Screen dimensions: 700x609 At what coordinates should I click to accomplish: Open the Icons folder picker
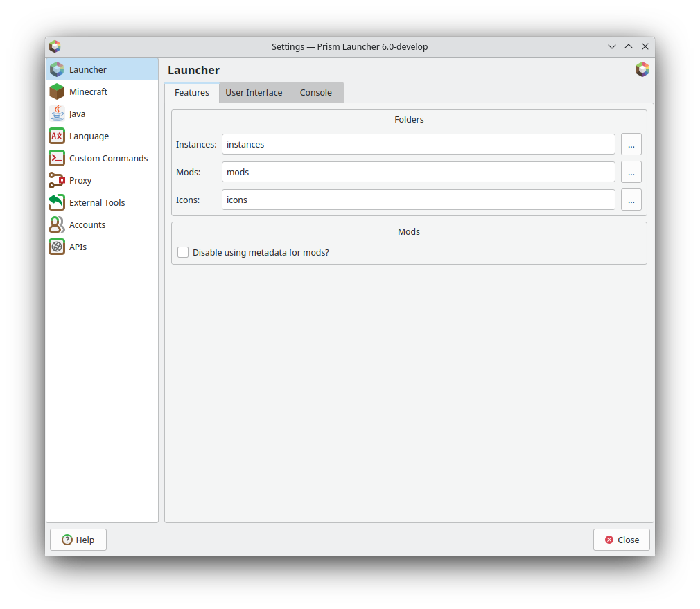coord(631,200)
